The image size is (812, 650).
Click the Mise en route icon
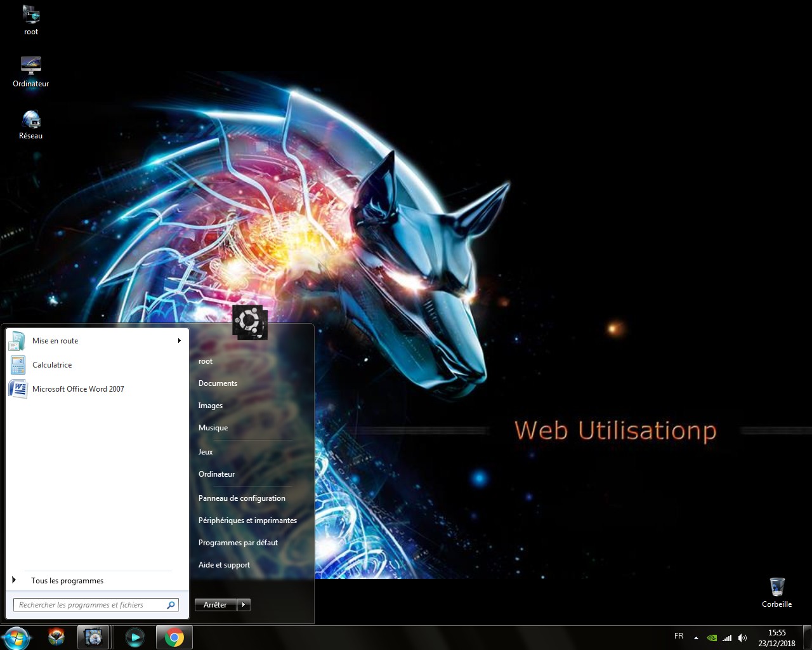[x=17, y=341]
